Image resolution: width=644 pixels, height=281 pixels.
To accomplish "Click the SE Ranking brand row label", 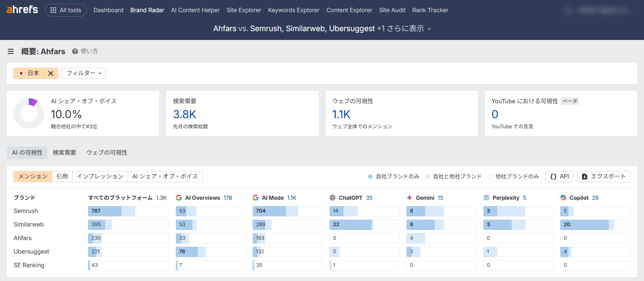I will pyautogui.click(x=29, y=265).
